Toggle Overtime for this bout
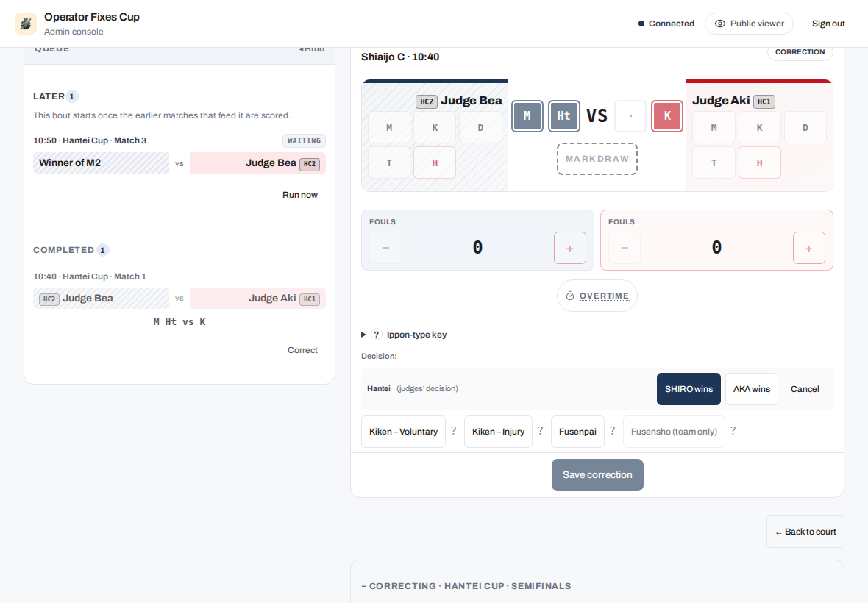Screen dimensions: 868x603 (597, 296)
